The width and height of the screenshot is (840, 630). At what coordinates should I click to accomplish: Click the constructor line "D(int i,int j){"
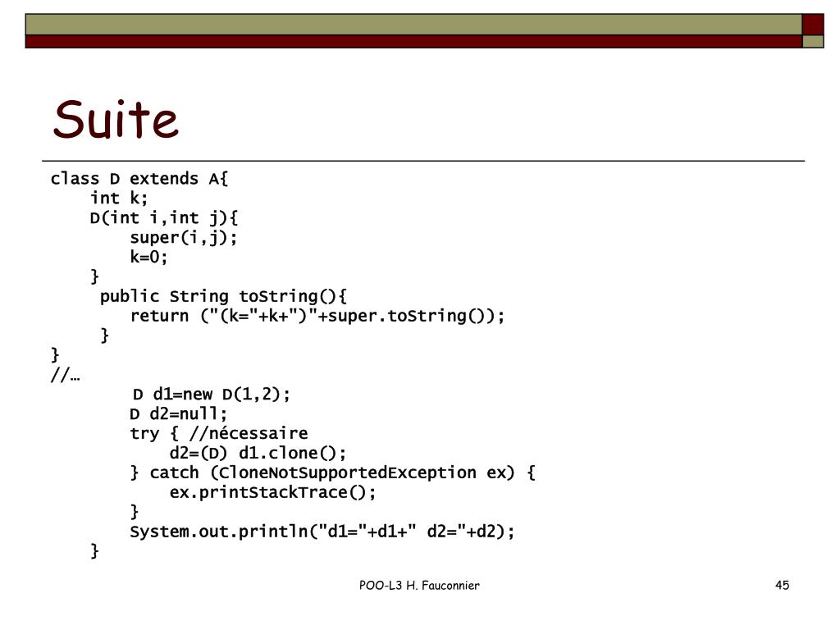pyautogui.click(x=164, y=218)
